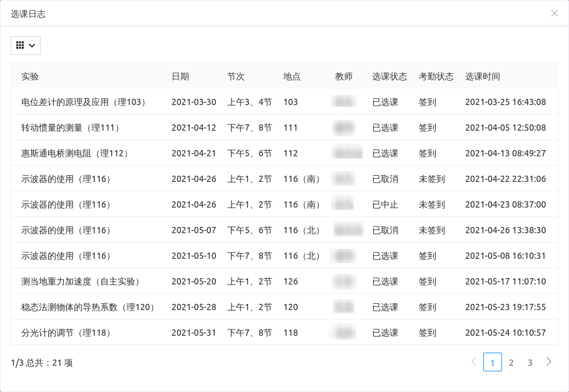Select the 转动惯量的测量 experiment row

click(x=70, y=128)
